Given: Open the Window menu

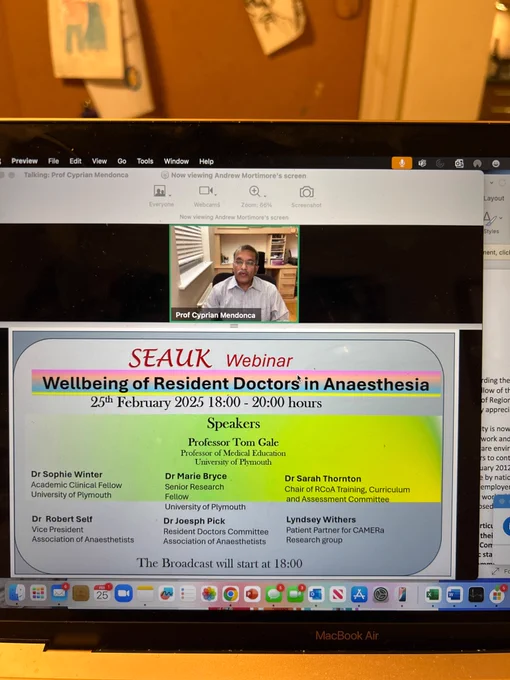Looking at the screenshot, I should tap(176, 161).
